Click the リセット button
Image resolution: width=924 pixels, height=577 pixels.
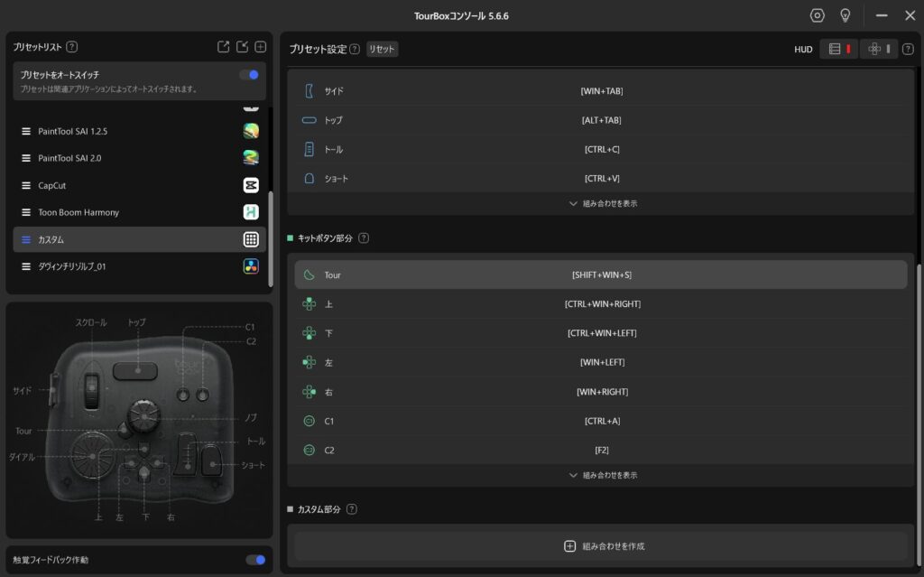382,50
